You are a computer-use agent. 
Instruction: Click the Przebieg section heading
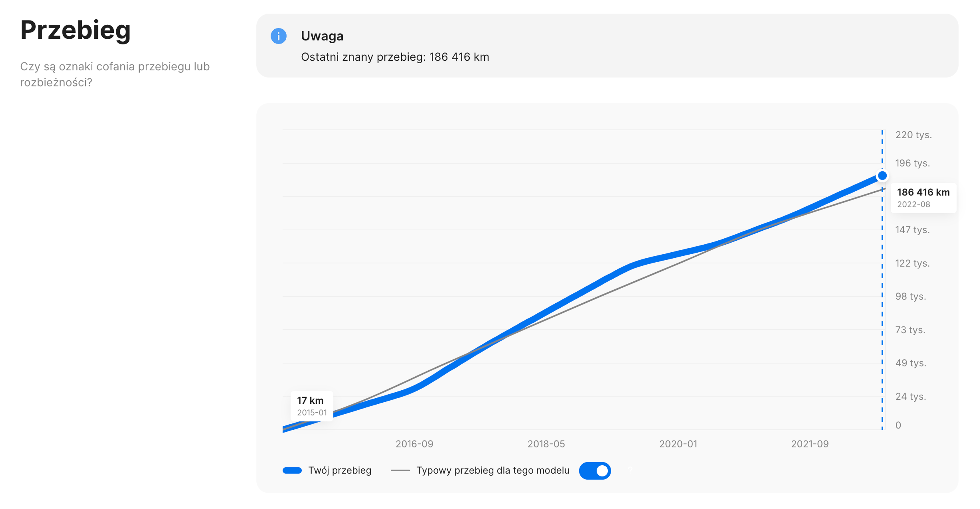click(75, 30)
